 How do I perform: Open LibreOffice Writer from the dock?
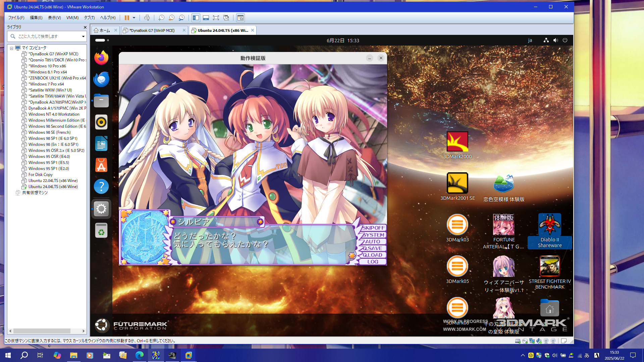101,143
